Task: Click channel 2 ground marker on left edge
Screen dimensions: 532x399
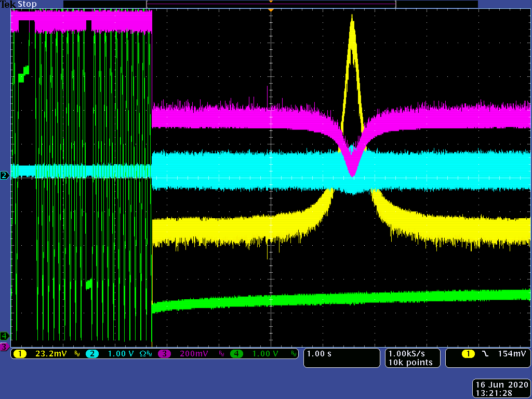Action: [5, 176]
